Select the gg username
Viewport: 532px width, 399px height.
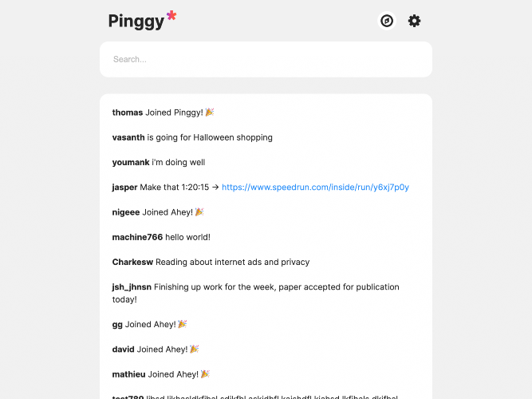pyautogui.click(x=117, y=325)
